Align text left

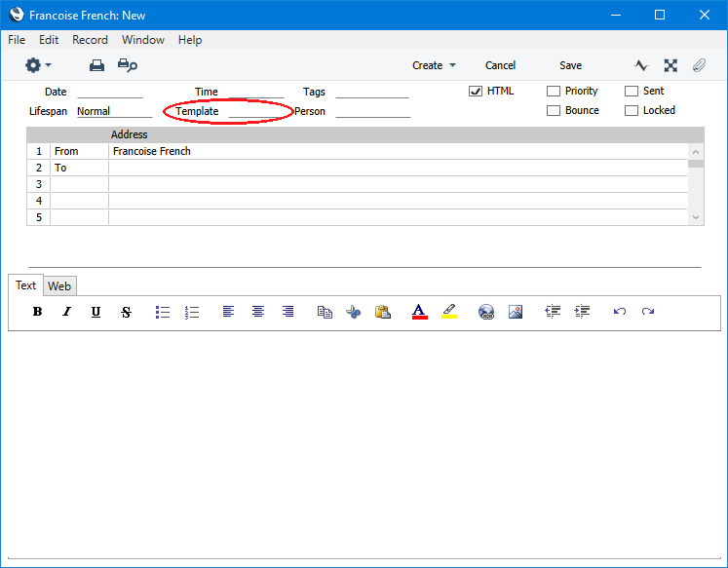tap(228, 312)
